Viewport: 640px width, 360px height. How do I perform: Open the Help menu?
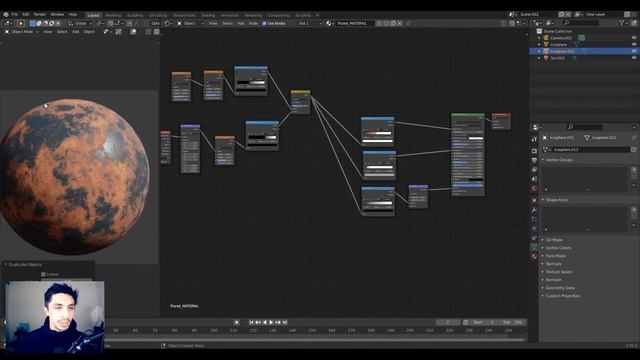(x=73, y=14)
